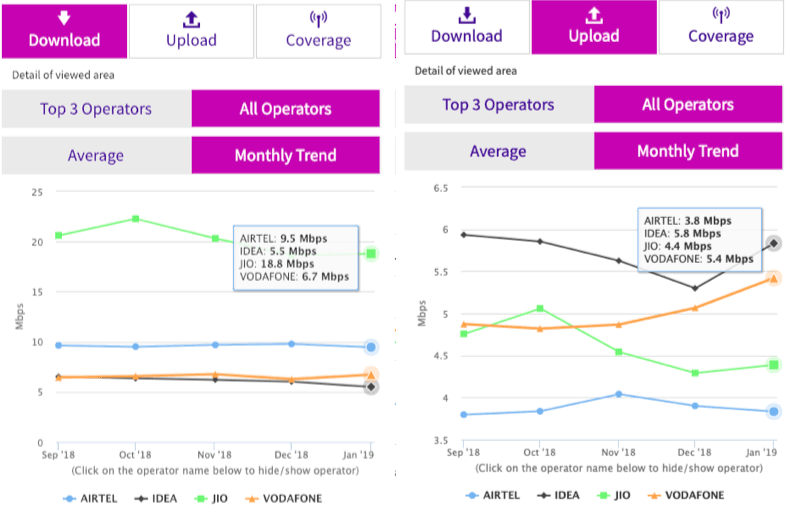Image resolution: width=800 pixels, height=527 pixels.
Task: Open the Upload tab in the left panel
Action: point(191,31)
